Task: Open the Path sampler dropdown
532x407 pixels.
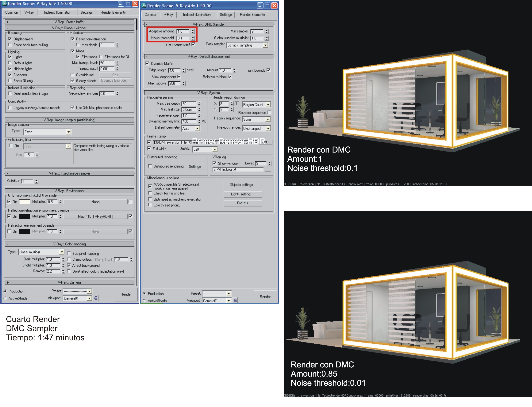Action: (265, 45)
